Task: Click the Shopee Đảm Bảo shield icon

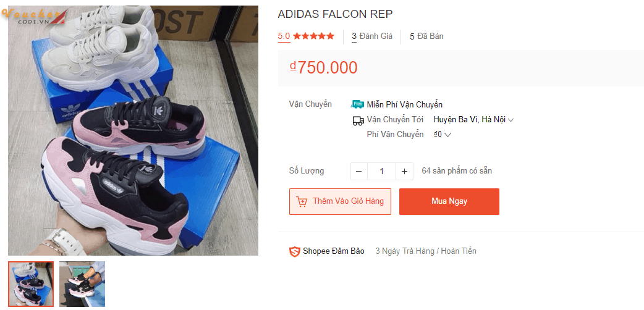Action: pyautogui.click(x=295, y=251)
